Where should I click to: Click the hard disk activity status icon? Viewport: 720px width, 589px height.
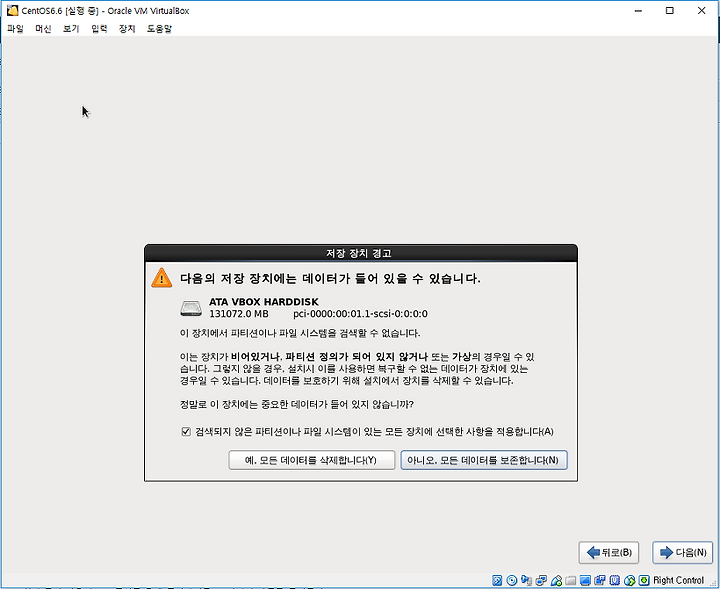point(497,580)
